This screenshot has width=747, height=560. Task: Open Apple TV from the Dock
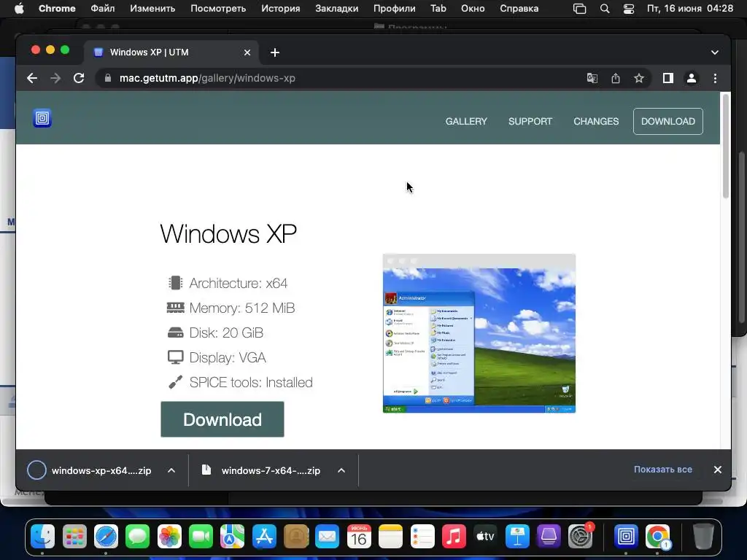tap(485, 537)
